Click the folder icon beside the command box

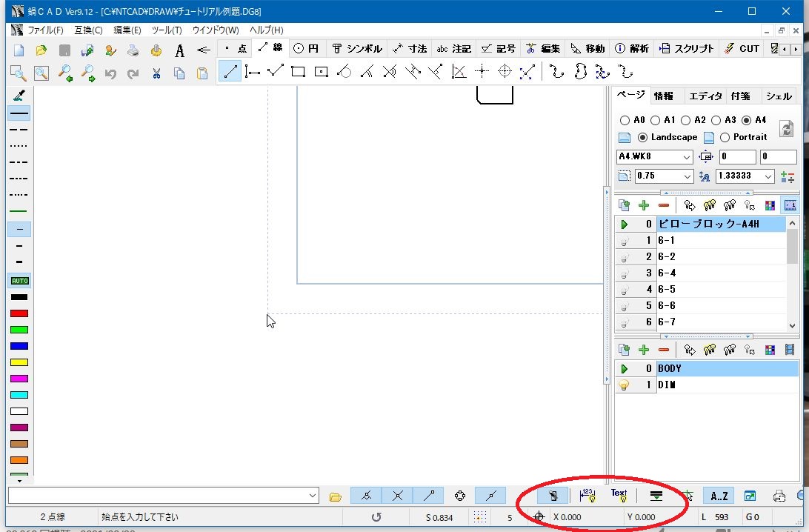pos(336,496)
